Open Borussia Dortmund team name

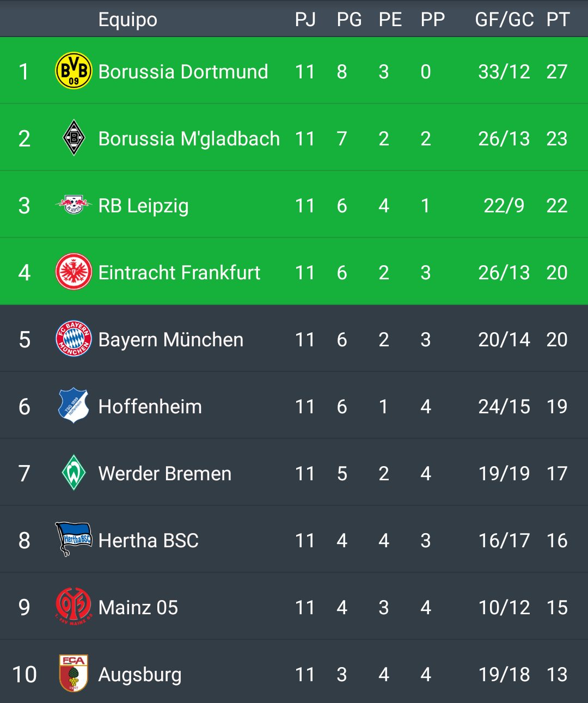pyautogui.click(x=183, y=71)
